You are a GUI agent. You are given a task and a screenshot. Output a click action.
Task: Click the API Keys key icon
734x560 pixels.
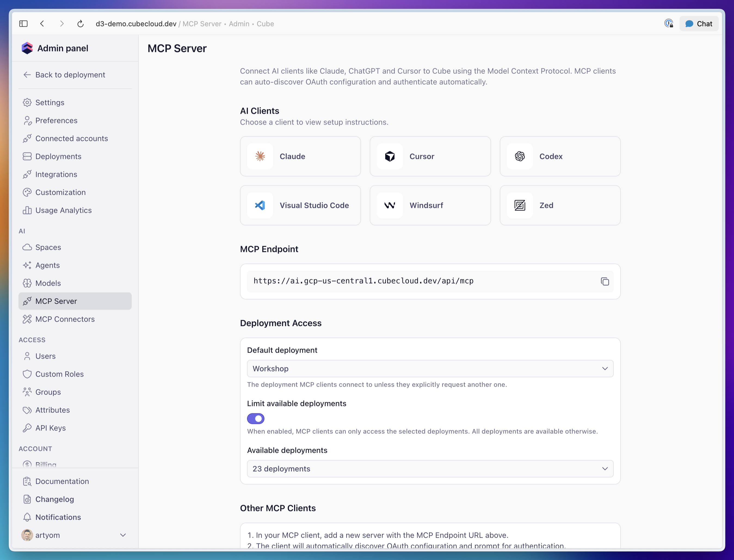click(x=27, y=428)
